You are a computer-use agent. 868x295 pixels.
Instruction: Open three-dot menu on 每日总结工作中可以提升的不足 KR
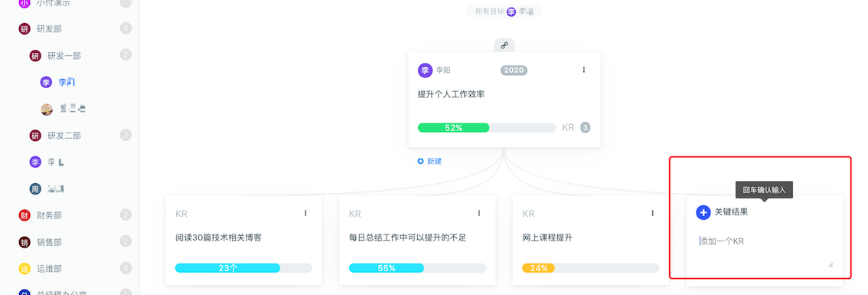(479, 213)
